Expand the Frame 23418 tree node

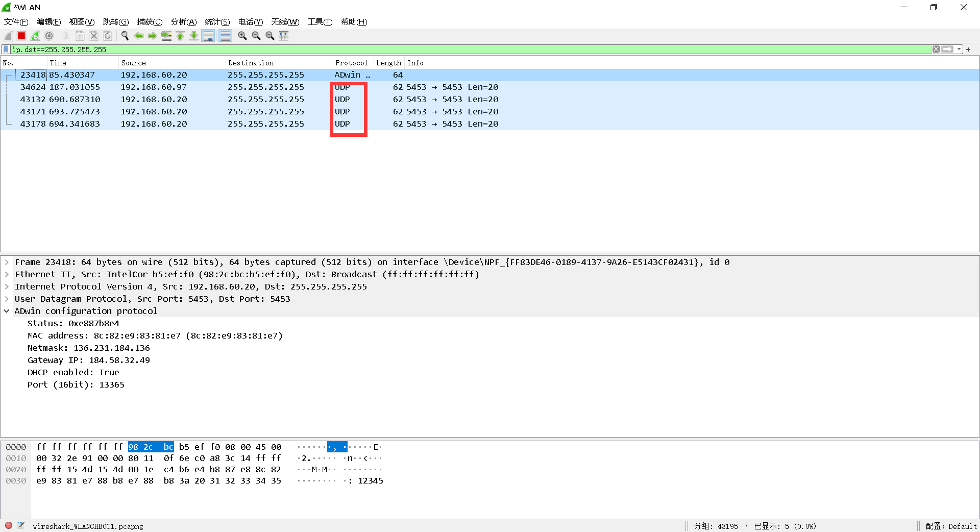7,262
